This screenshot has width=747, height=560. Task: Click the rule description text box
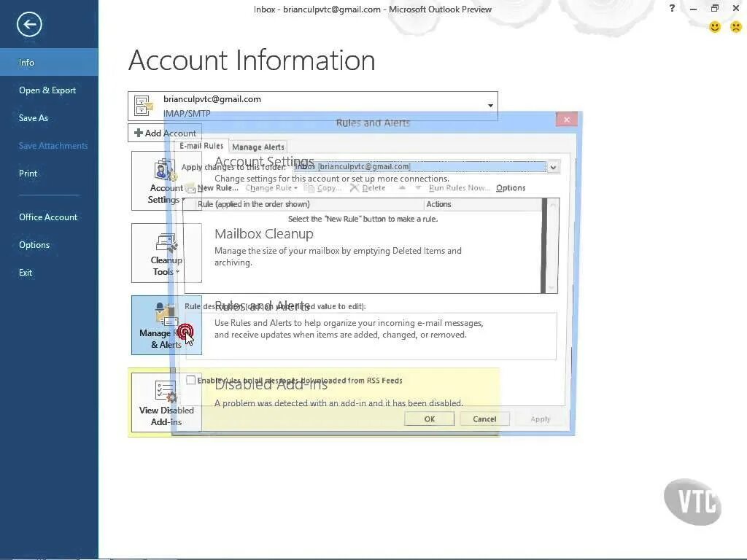[x=371, y=336]
